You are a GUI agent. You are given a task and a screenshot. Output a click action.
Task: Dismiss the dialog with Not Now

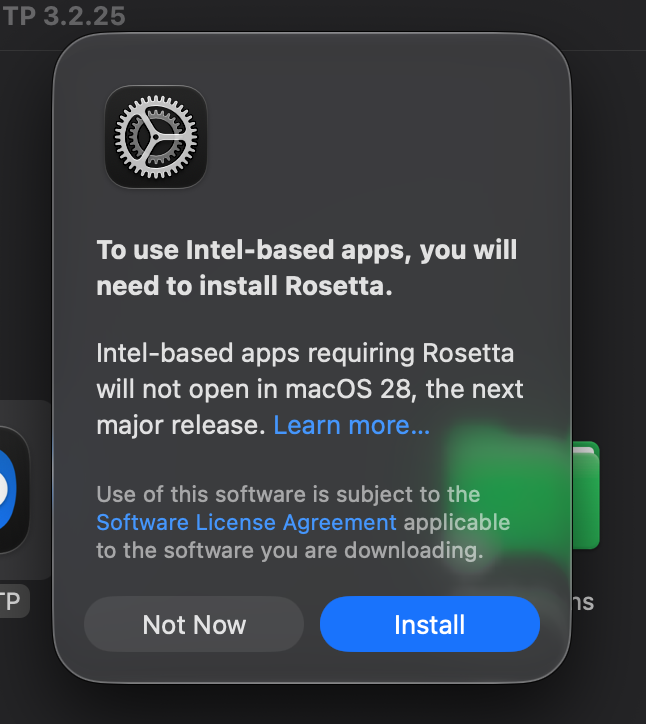pyautogui.click(x=194, y=624)
